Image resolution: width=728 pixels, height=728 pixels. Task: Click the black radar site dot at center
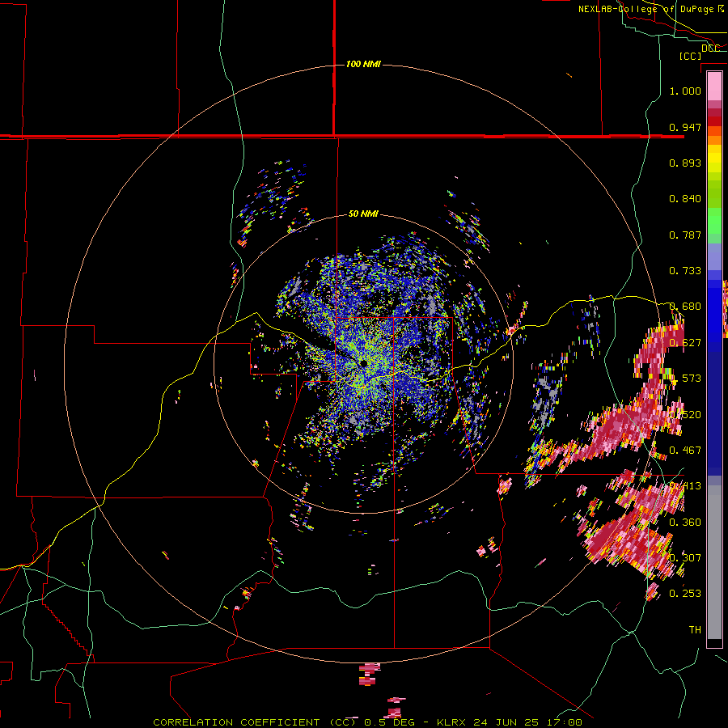pos(363,362)
